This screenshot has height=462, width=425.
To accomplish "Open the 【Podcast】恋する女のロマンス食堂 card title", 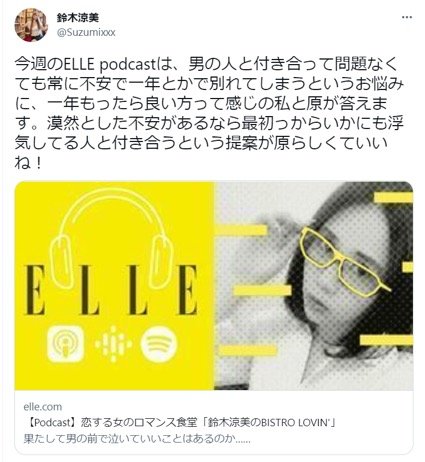I will (180, 423).
